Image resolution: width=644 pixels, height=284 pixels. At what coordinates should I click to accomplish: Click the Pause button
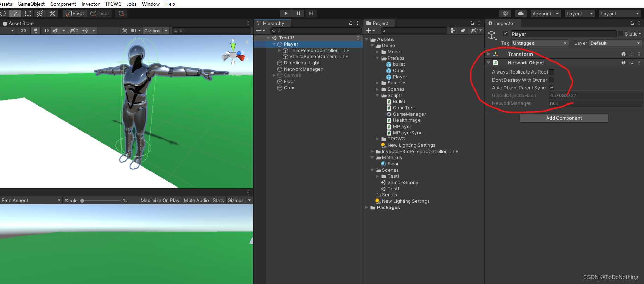click(298, 13)
